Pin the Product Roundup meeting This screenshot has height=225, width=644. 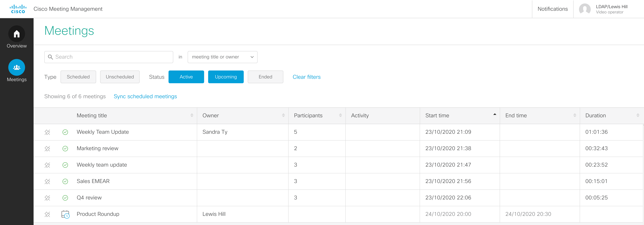click(x=47, y=214)
